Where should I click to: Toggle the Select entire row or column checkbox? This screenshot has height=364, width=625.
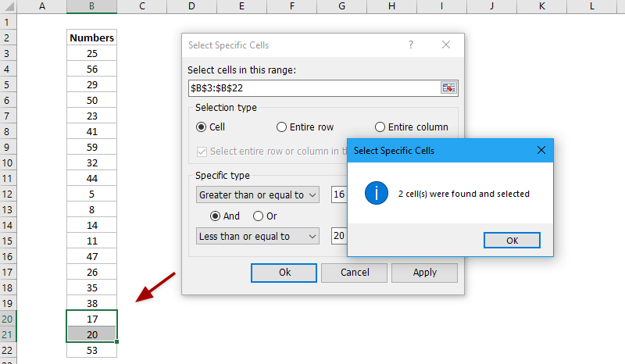(202, 152)
